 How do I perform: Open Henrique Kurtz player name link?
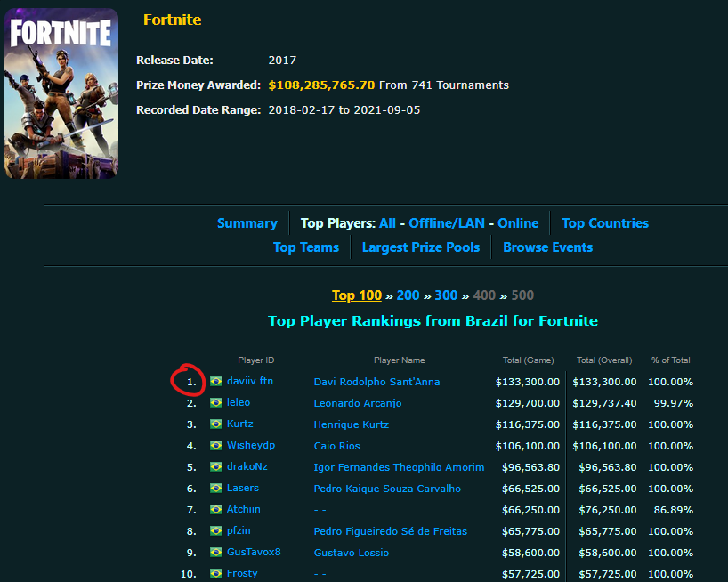[x=351, y=424]
